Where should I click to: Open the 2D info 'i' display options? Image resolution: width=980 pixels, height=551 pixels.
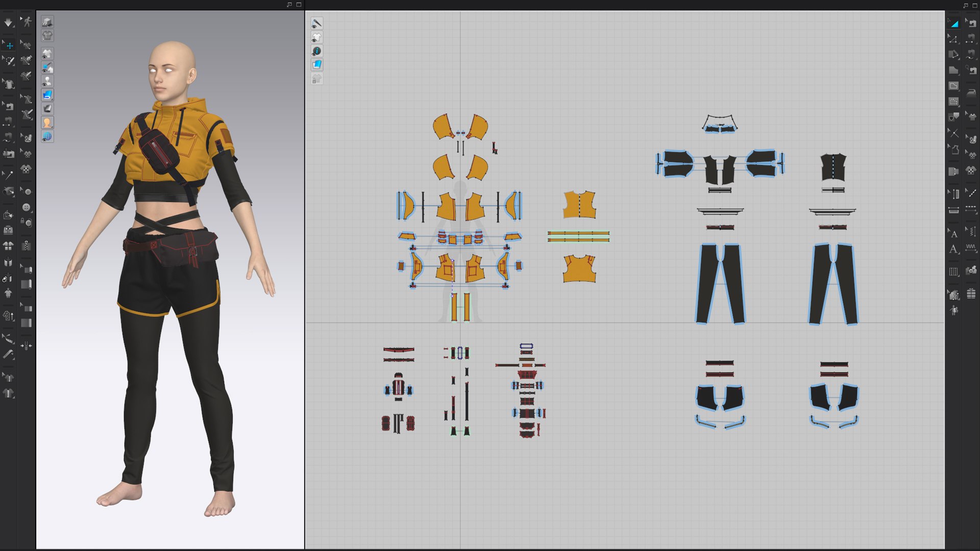pos(317,51)
